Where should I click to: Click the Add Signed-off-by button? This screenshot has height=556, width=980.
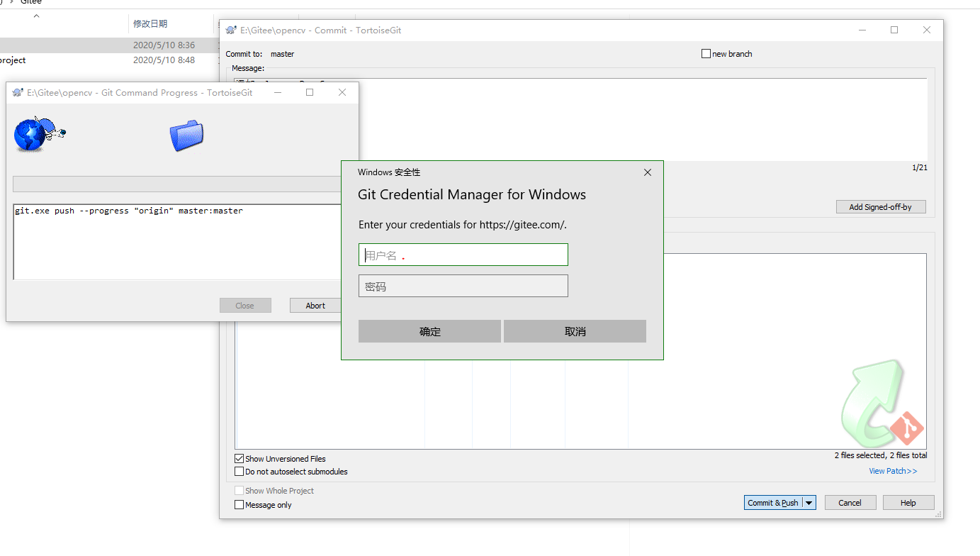click(881, 207)
